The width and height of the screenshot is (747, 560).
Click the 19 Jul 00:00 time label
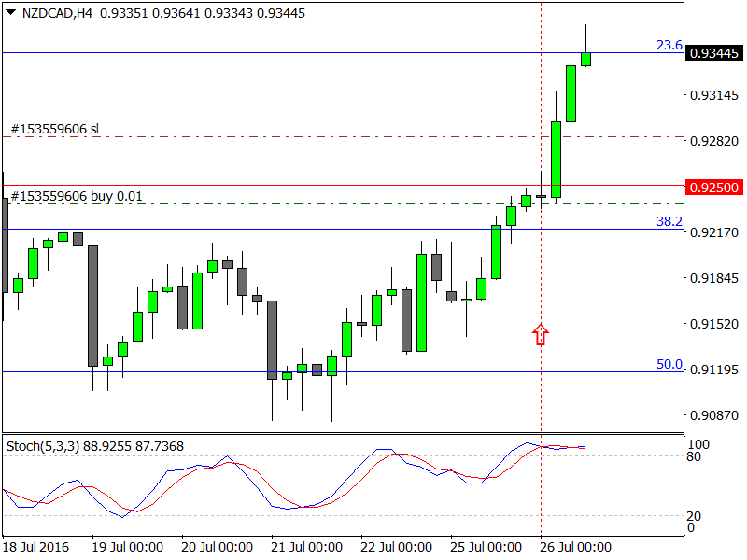[127, 547]
